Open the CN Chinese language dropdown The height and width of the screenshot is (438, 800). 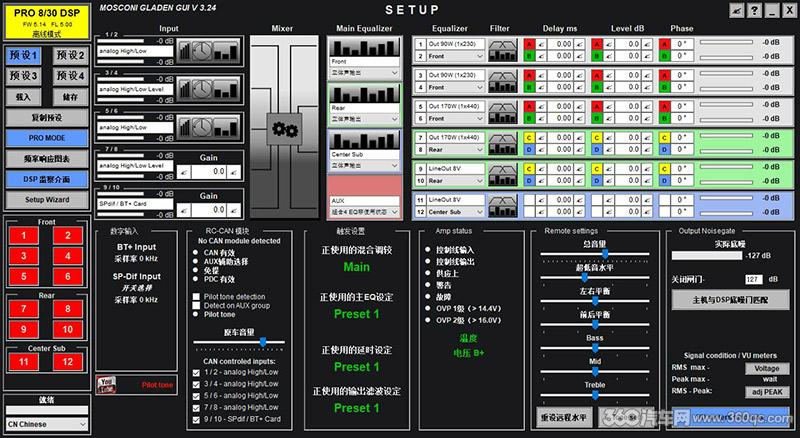tap(47, 424)
